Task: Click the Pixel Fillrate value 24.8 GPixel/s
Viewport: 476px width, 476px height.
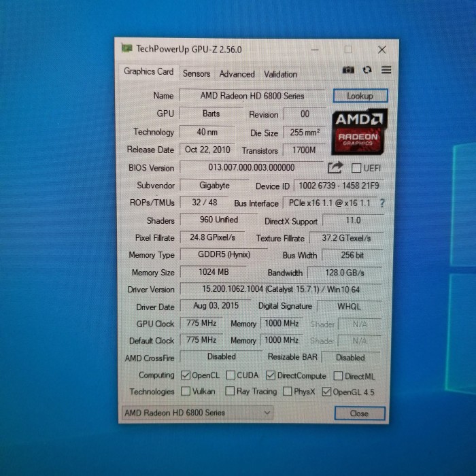Action: [x=212, y=237]
